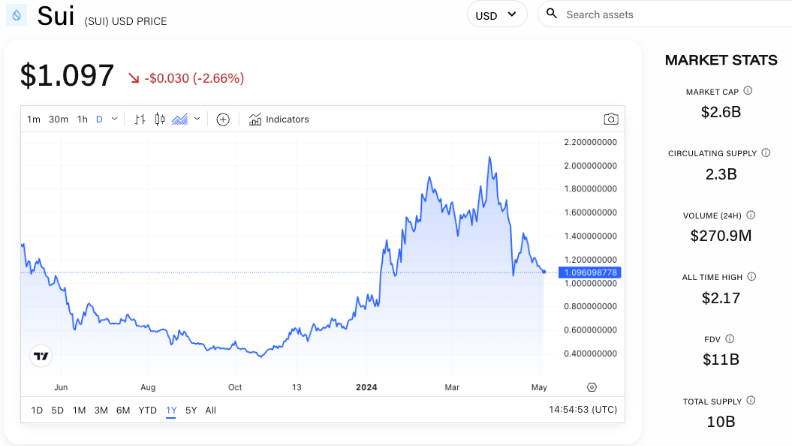Click the FDV info icon
Screen dimensions: 792x446
pos(730,338)
